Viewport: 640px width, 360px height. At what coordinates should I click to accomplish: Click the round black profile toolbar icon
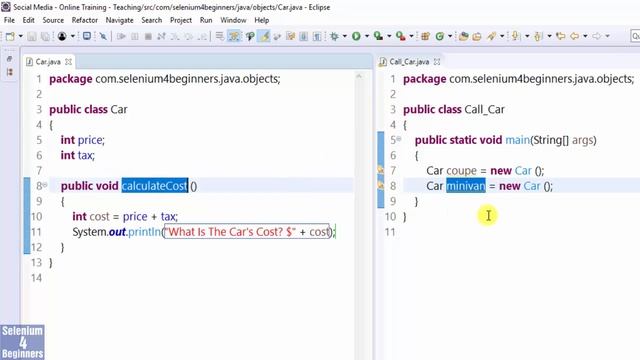point(62,36)
